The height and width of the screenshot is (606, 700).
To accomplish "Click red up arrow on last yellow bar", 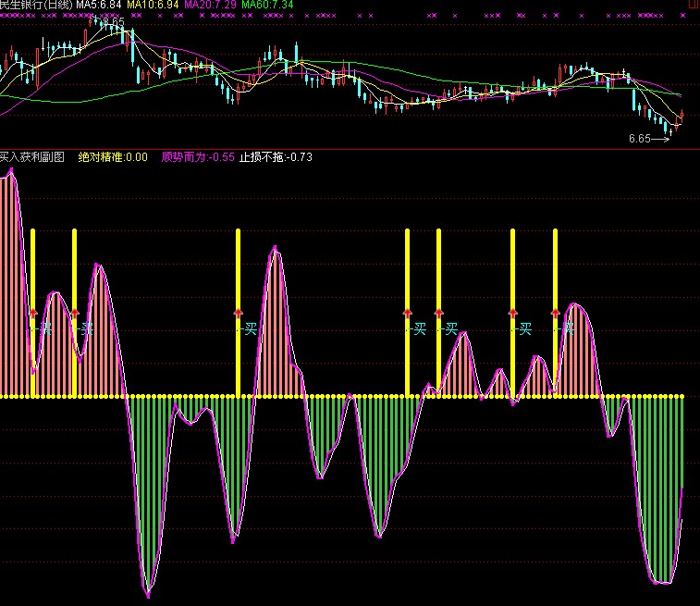I will coord(555,314).
